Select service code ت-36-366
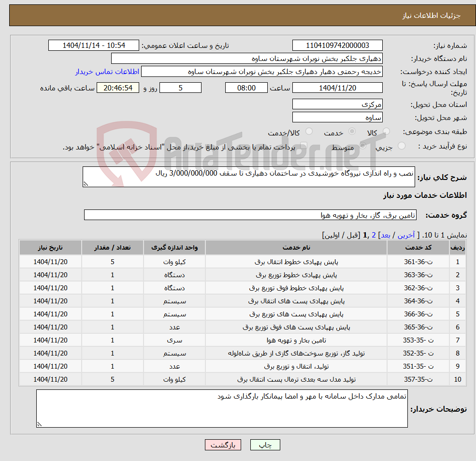The width and height of the screenshot is (476, 461). tap(418, 314)
